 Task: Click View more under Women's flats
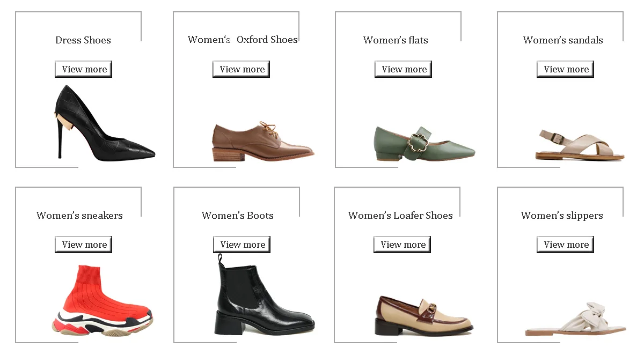404,69
